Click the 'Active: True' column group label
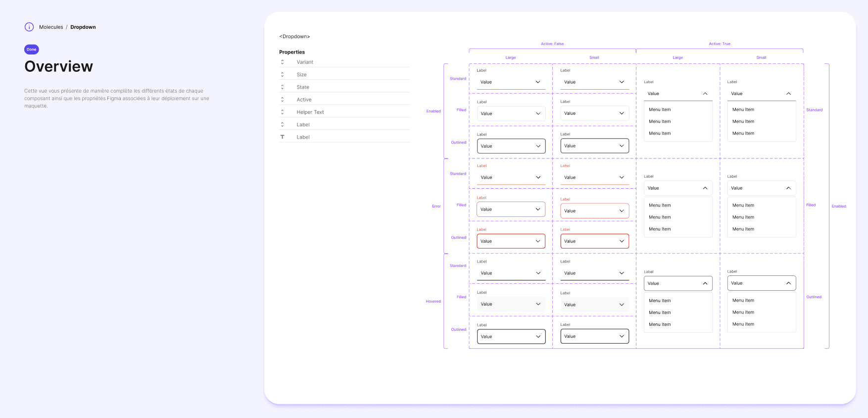 [x=720, y=44]
